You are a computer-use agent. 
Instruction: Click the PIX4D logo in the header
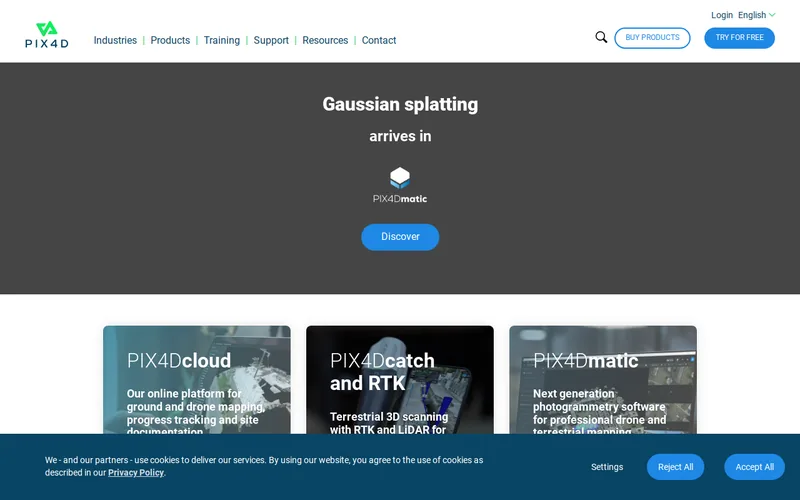pyautogui.click(x=46, y=35)
